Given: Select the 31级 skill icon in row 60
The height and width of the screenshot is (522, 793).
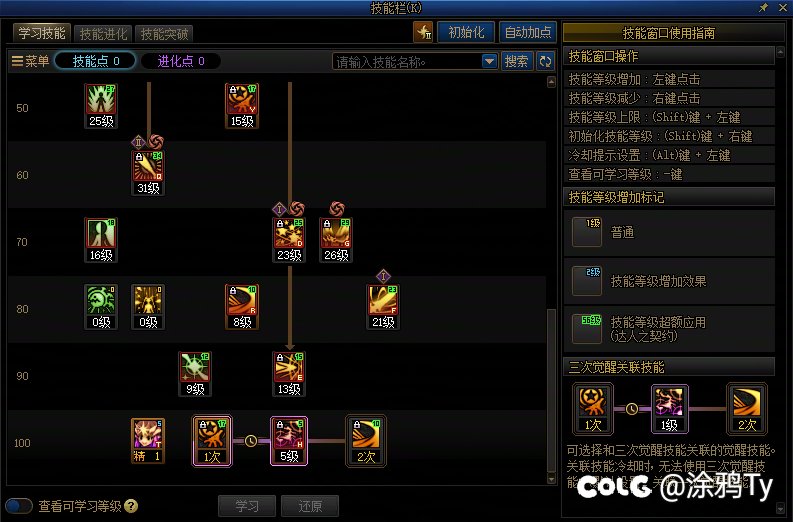Looking at the screenshot, I should click(148, 173).
